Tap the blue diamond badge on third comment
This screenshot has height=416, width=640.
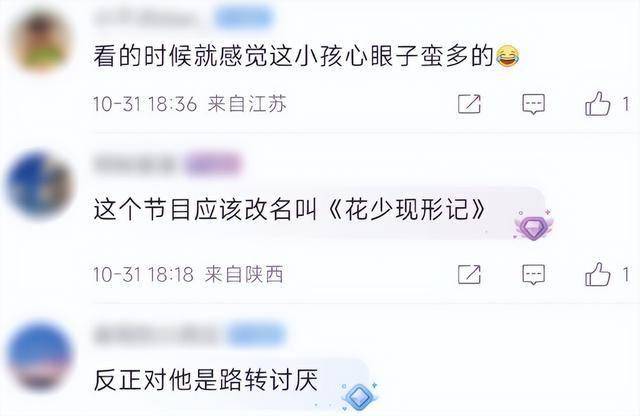359,396
